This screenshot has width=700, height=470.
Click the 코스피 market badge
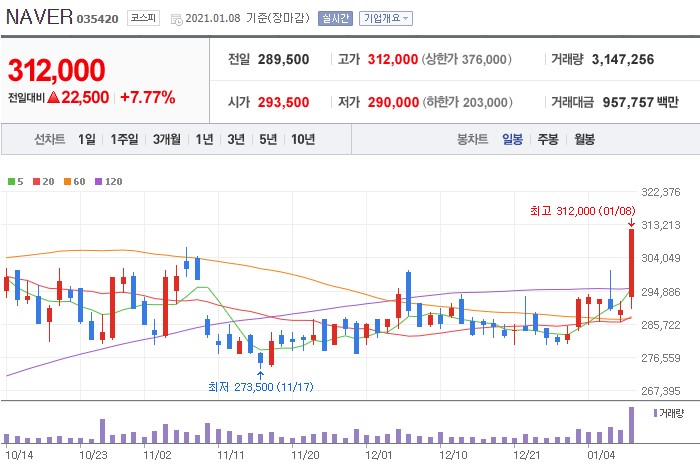coord(143,18)
